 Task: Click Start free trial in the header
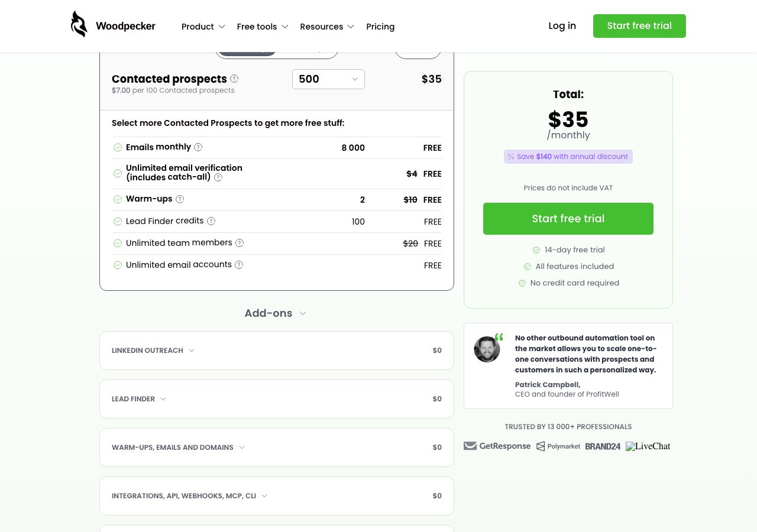pos(639,26)
